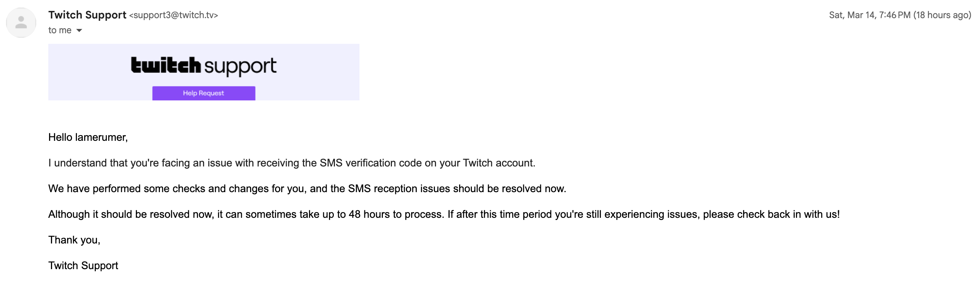Click the "Hello lamerumer," greeting line
Screen dimensions: 980x305
point(88,137)
